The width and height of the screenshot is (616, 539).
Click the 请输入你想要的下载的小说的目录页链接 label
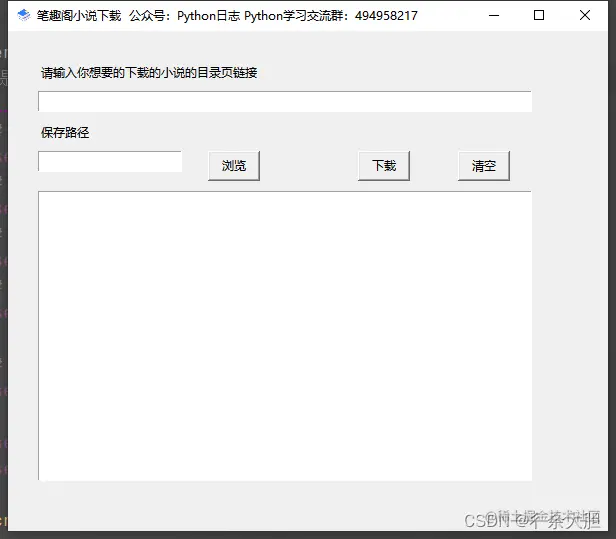(149, 73)
